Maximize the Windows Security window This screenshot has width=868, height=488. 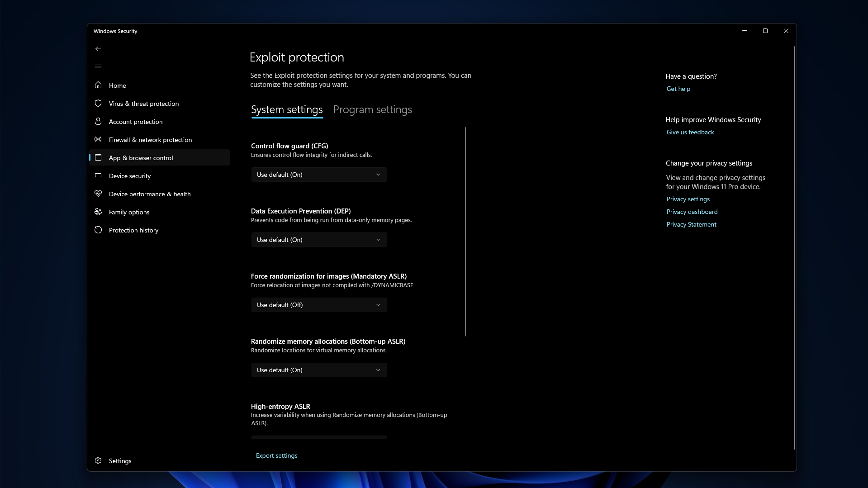tap(765, 31)
